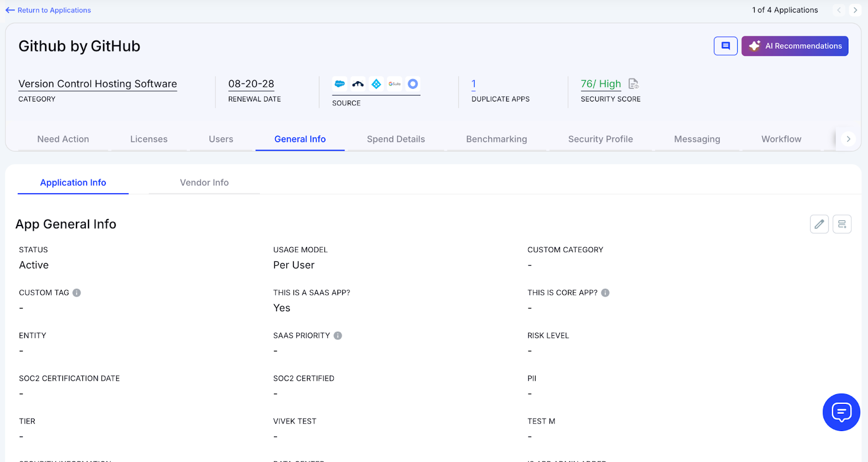Click the blue diamond source icon
868x462 pixels.
[376, 84]
